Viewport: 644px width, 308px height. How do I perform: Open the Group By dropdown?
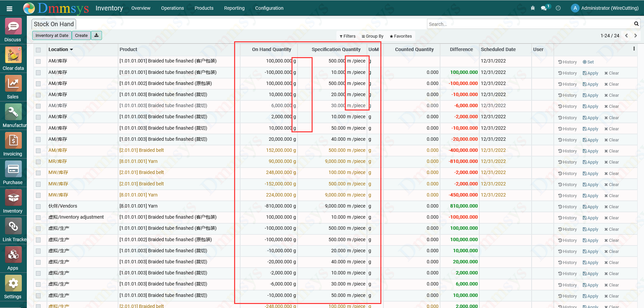(372, 36)
